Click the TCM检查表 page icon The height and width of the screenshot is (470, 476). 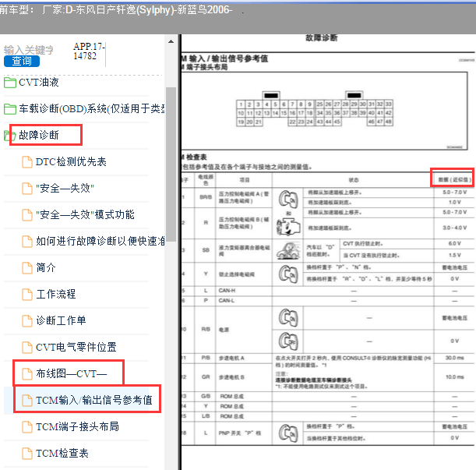point(27,454)
